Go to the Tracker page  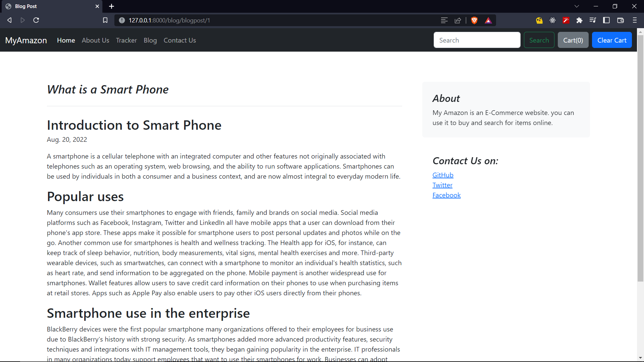click(x=126, y=40)
